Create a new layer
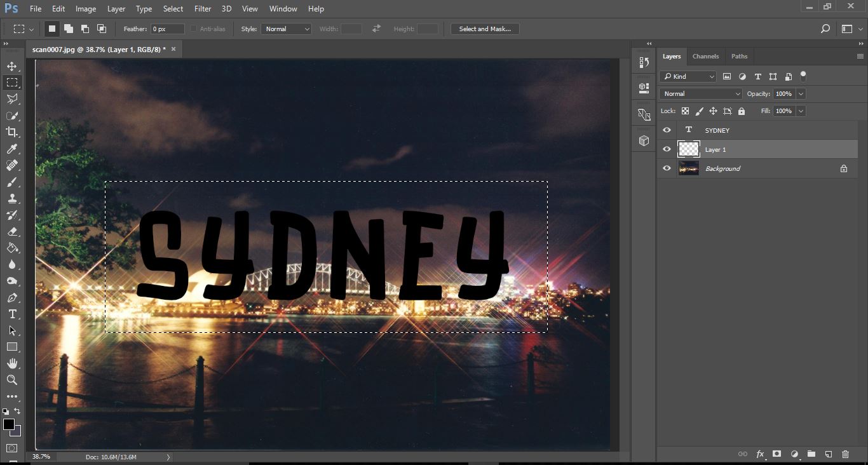Screen dimensions: 868x465 pos(829,454)
